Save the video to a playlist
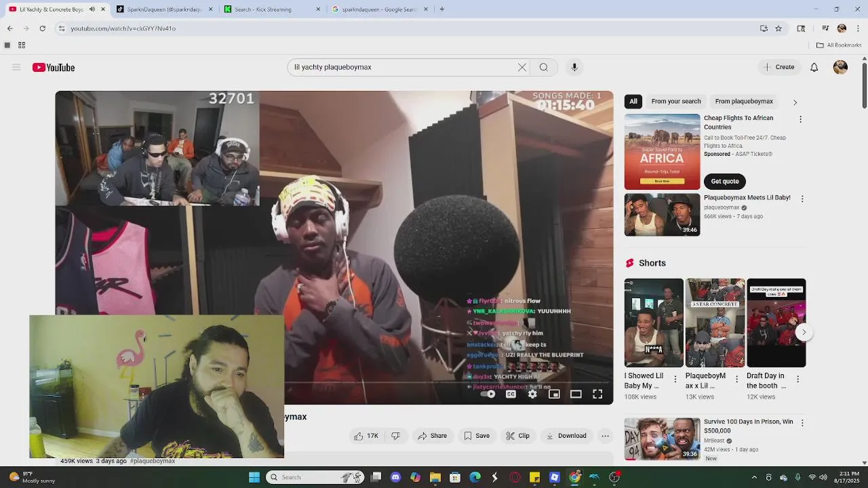Image resolution: width=868 pixels, height=488 pixels. pos(477,436)
